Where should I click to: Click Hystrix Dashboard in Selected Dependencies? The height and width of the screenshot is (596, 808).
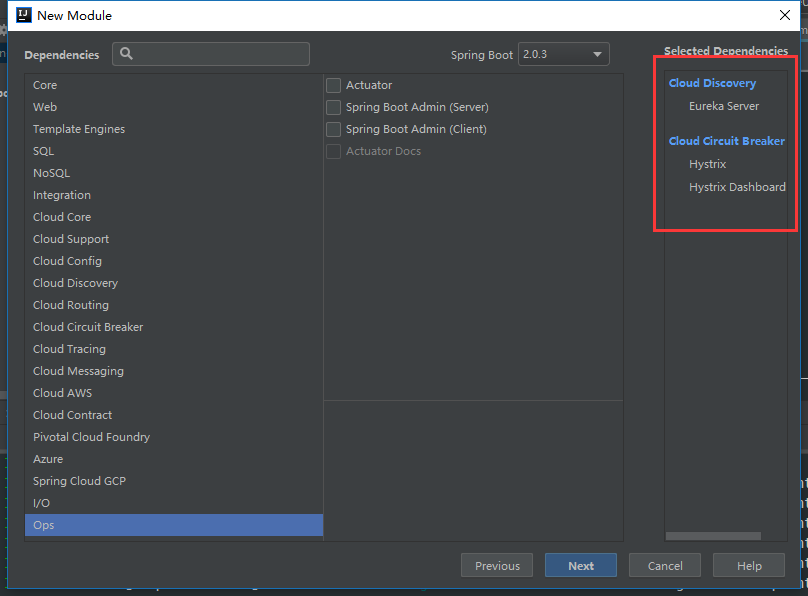tap(737, 187)
